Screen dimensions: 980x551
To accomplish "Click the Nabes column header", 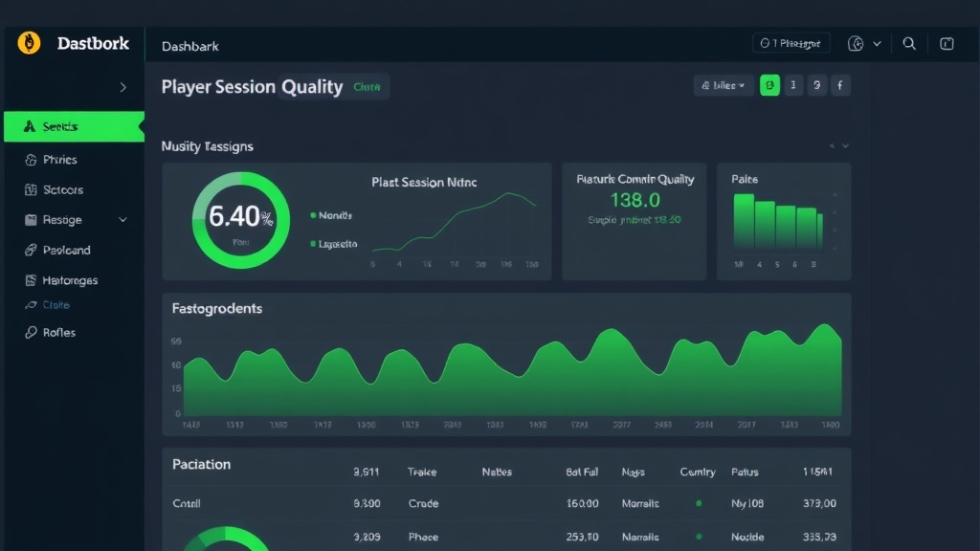I will (497, 473).
